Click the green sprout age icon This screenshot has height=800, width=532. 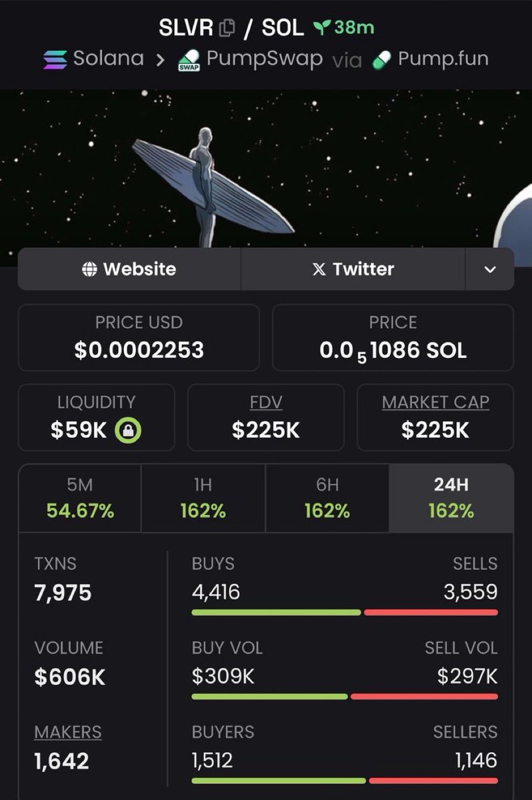[322, 28]
